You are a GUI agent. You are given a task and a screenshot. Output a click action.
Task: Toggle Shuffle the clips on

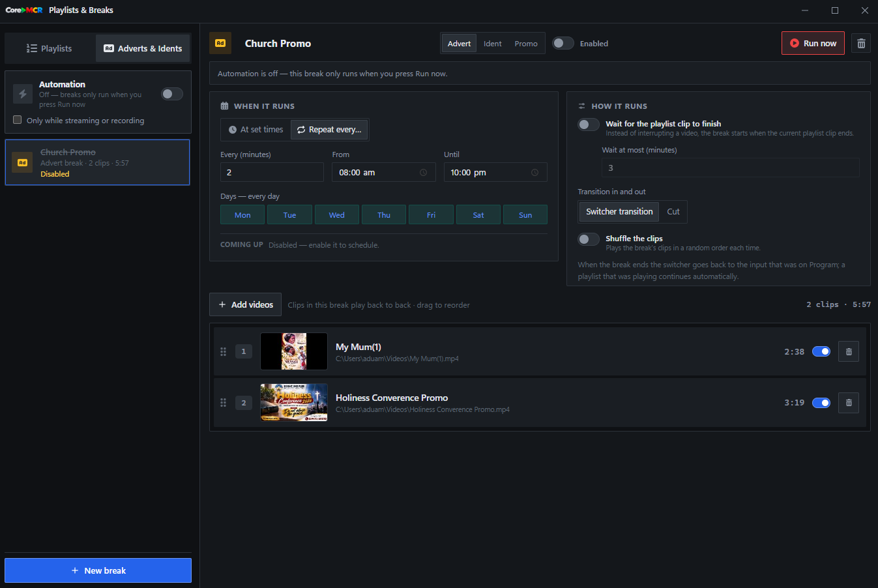click(x=589, y=239)
